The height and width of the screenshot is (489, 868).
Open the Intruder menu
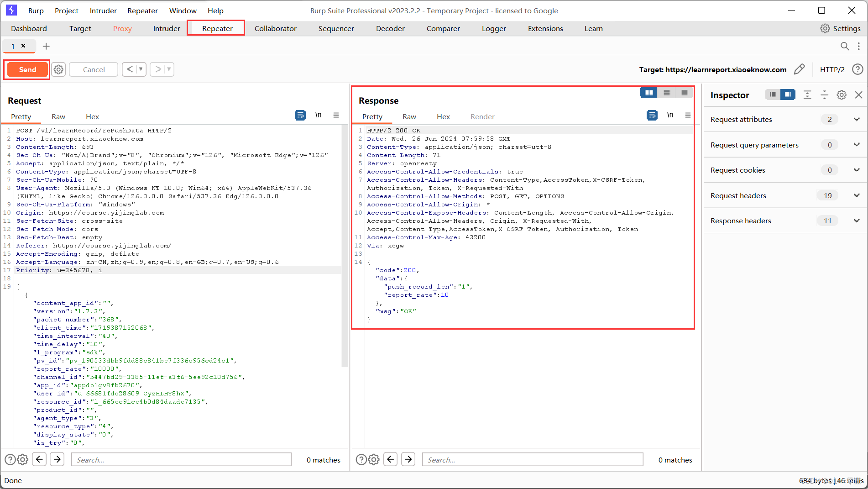(x=103, y=11)
